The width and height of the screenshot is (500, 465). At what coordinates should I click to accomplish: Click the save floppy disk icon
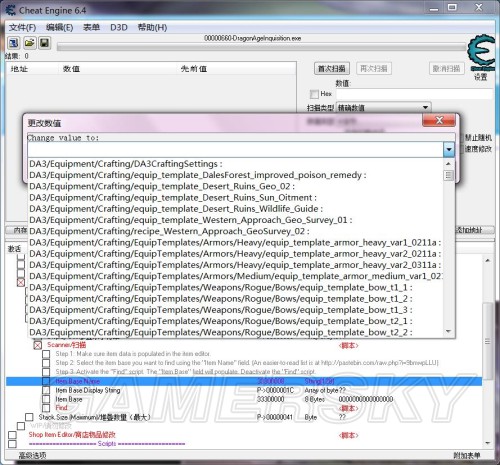click(x=45, y=43)
